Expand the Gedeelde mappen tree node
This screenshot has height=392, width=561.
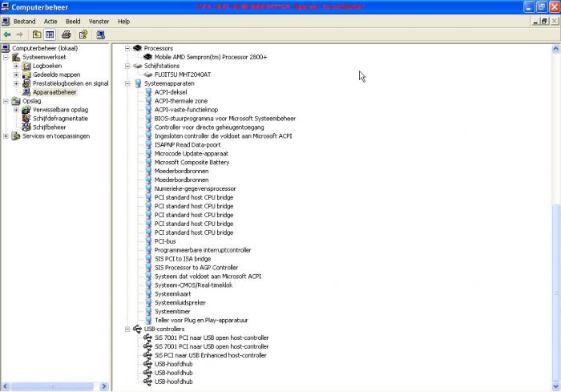pyautogui.click(x=16, y=75)
